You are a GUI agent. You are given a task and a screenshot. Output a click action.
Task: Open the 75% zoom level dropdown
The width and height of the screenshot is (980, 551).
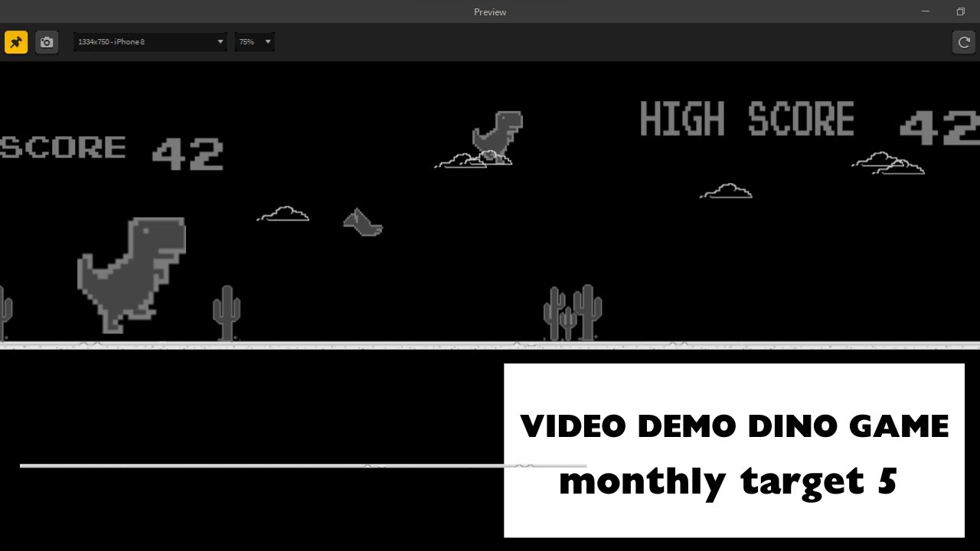tap(255, 42)
